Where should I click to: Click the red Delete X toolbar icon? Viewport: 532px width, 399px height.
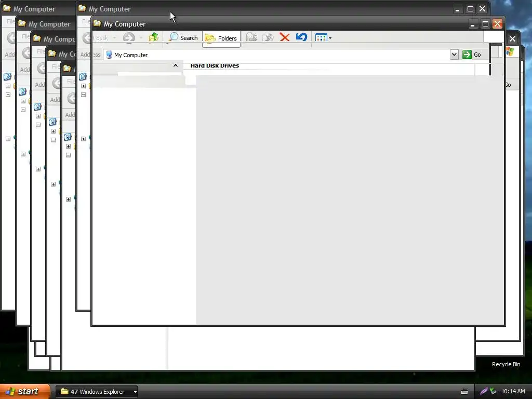click(285, 37)
